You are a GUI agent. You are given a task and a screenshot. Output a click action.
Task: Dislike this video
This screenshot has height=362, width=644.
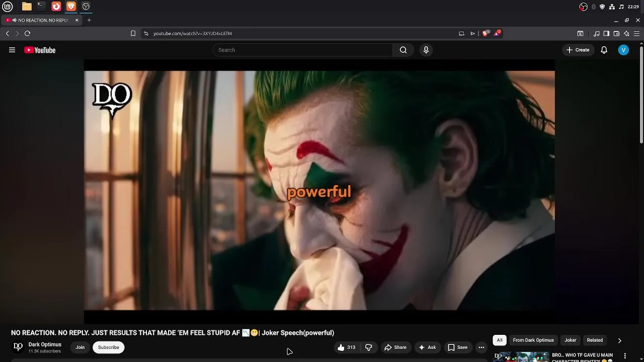369,347
